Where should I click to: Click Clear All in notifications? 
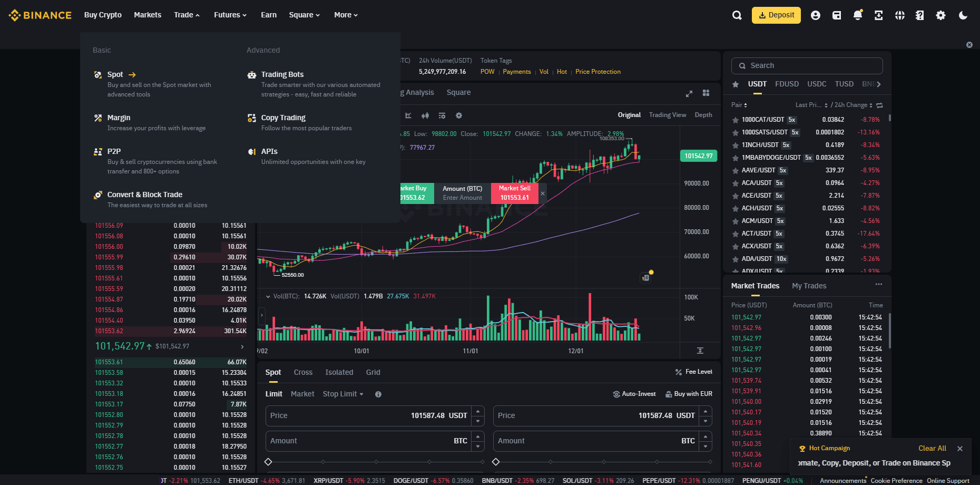[x=932, y=448]
